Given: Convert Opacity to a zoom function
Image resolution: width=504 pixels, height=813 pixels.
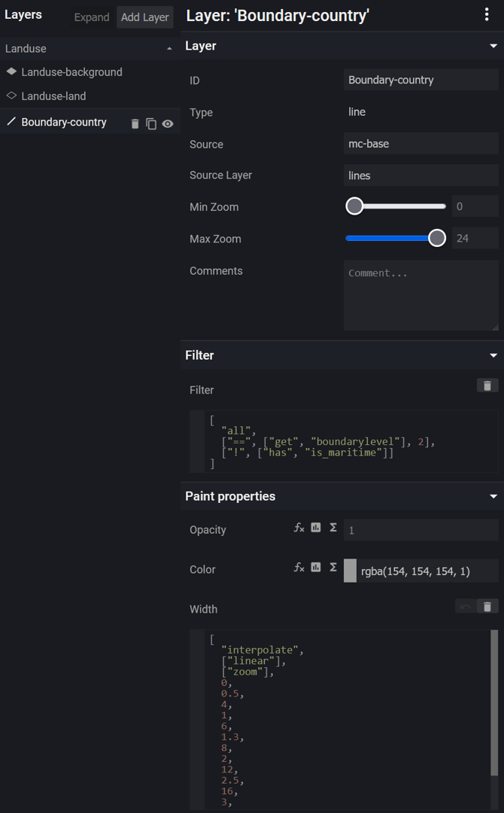Looking at the screenshot, I should pos(299,528).
